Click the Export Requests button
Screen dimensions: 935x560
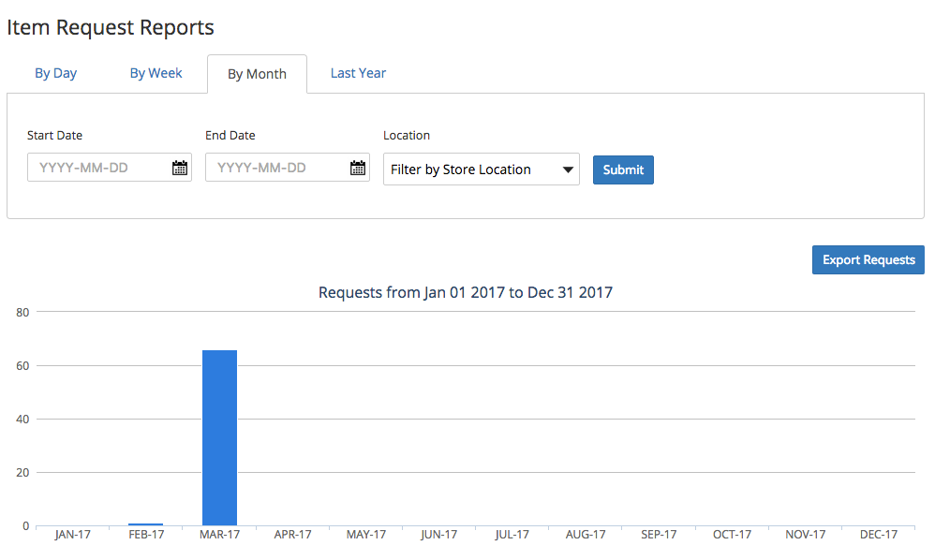tap(868, 259)
